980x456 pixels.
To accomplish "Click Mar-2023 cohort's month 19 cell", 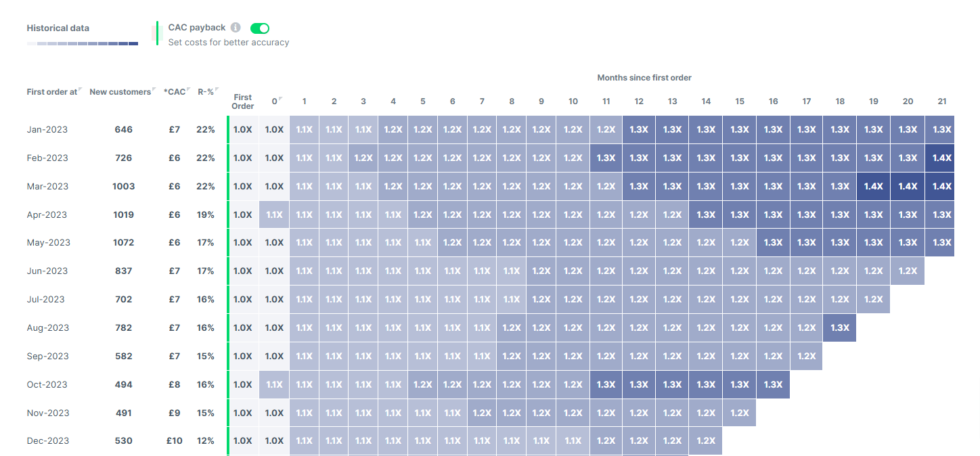I will coord(873,187).
